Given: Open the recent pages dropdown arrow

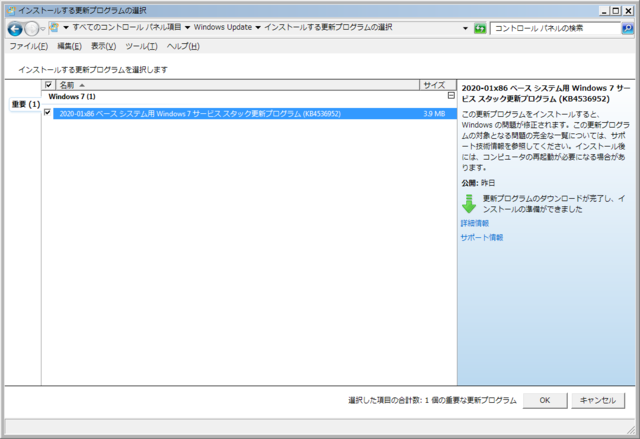Looking at the screenshot, I should tap(43, 29).
